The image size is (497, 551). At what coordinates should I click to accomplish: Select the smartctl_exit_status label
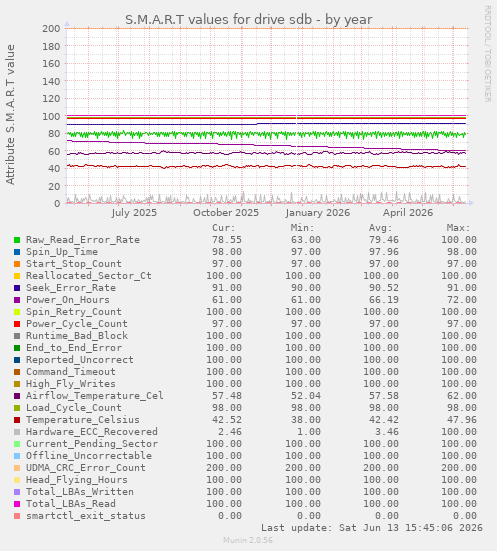coord(86,516)
